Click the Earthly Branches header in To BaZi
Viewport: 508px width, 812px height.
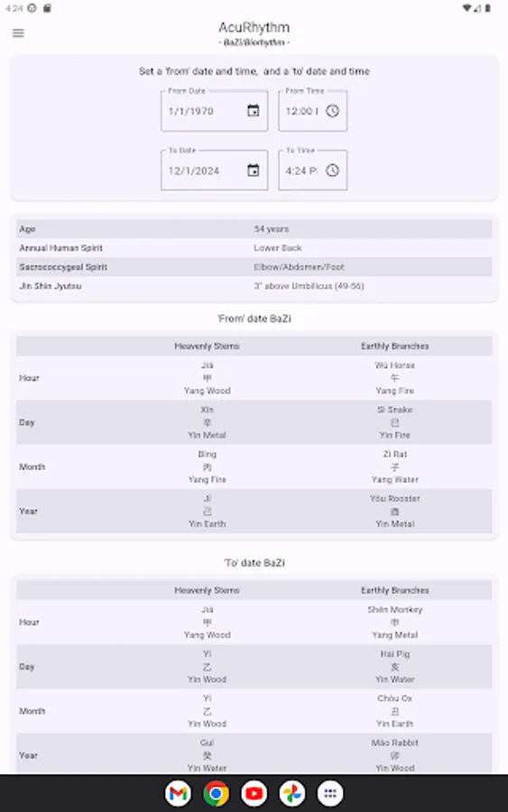tap(394, 590)
